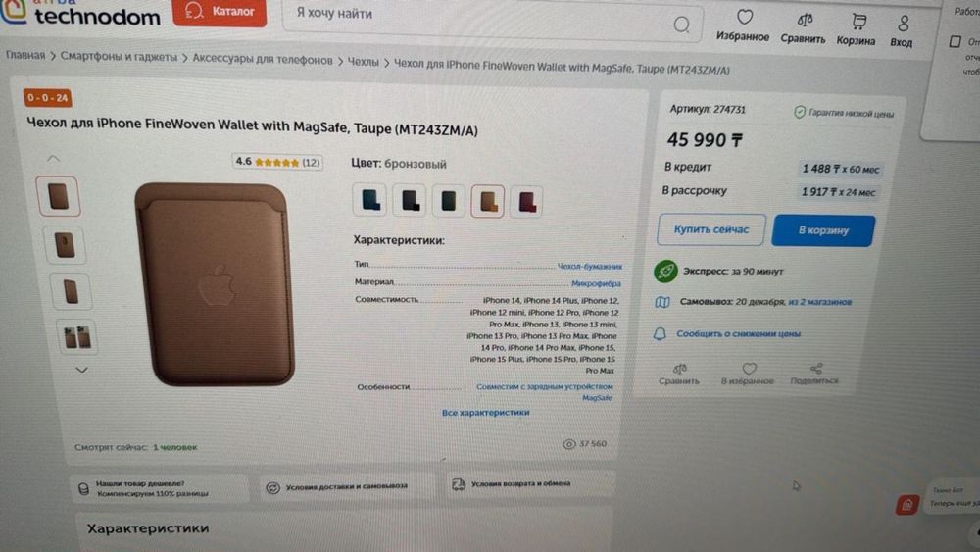Open the Корзина cart icon
Viewport: 980px width, 552px height.
click(x=859, y=22)
